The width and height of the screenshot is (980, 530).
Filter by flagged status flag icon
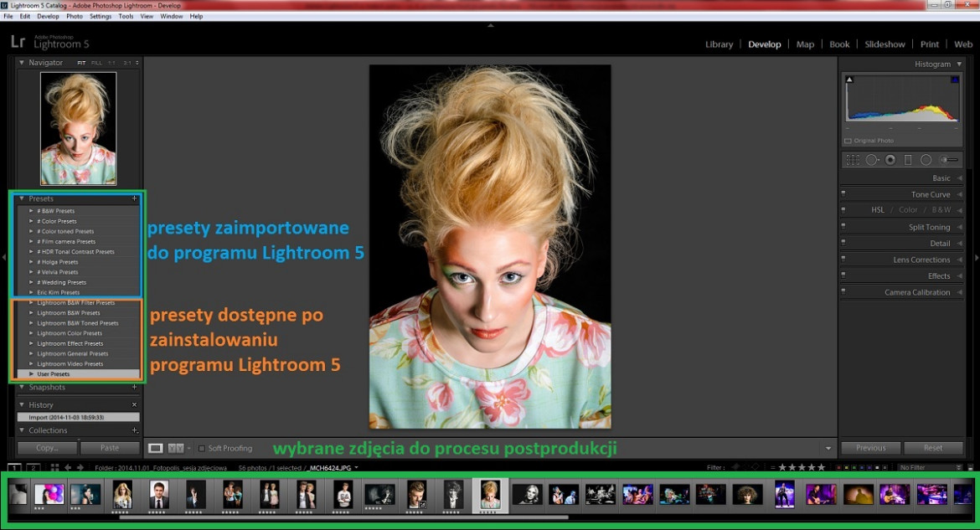(x=735, y=467)
